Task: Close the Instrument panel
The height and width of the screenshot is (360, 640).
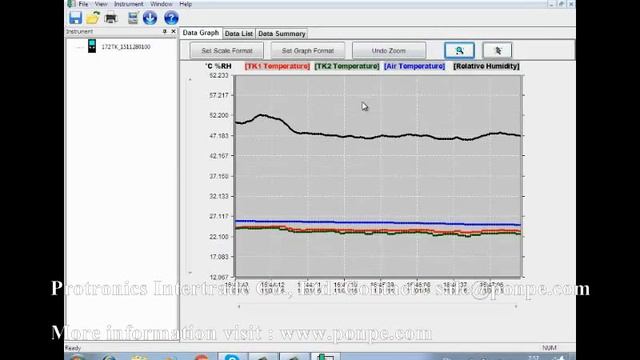Action: pos(173,31)
